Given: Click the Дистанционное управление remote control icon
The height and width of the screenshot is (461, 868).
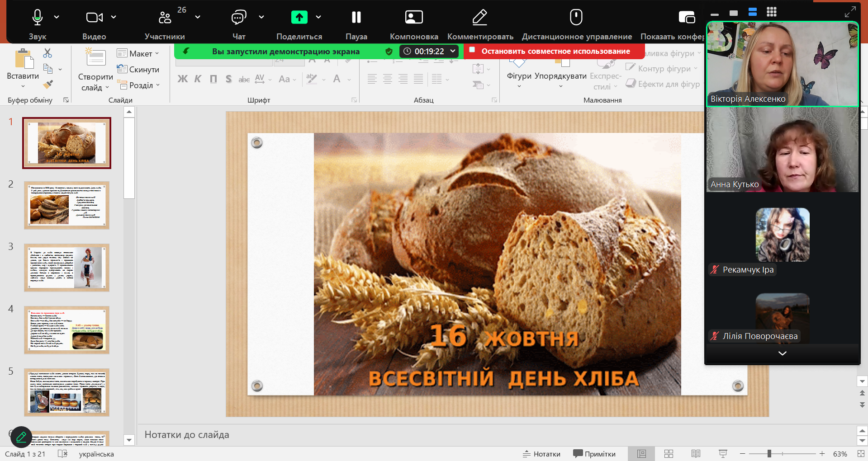Looking at the screenshot, I should 576,18.
